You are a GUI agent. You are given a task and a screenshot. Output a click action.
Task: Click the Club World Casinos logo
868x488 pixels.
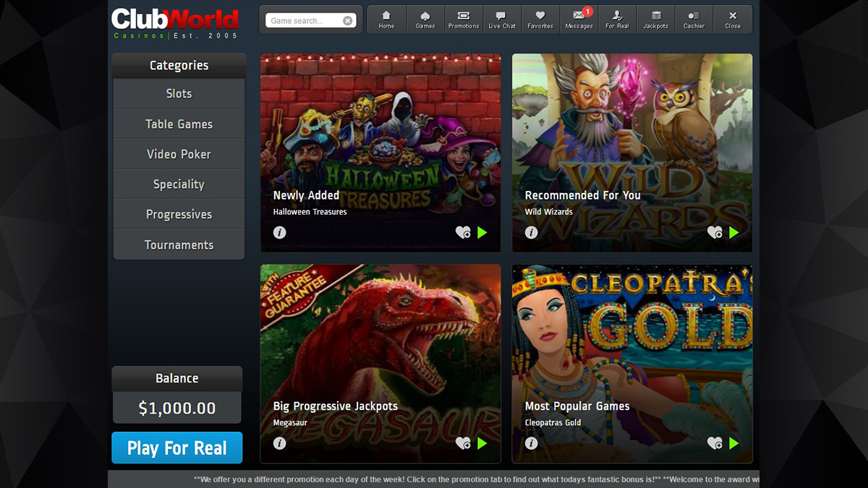click(175, 24)
